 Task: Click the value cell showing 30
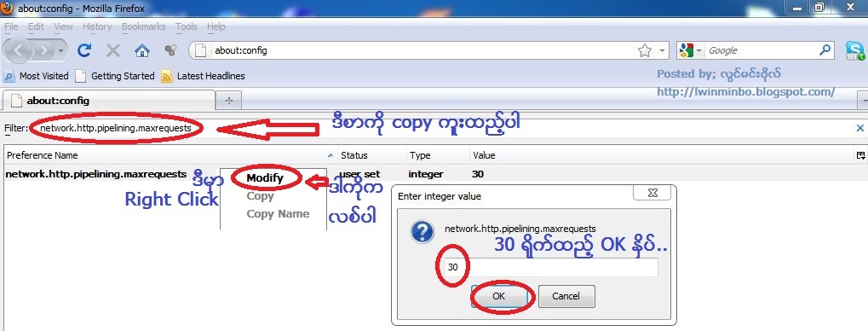[478, 174]
